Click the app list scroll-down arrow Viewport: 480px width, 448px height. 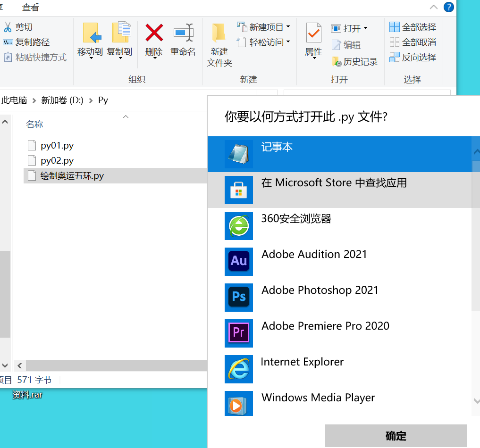(x=476, y=400)
